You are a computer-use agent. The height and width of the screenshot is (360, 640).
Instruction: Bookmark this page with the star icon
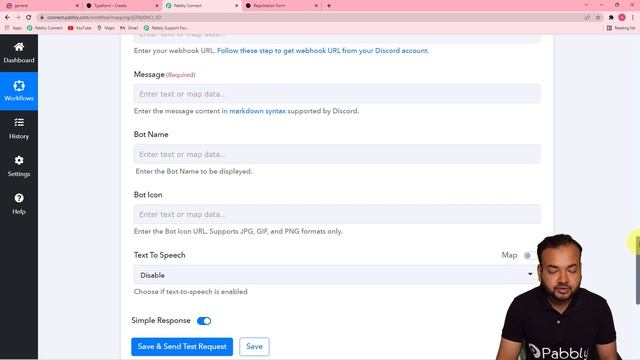598,18
